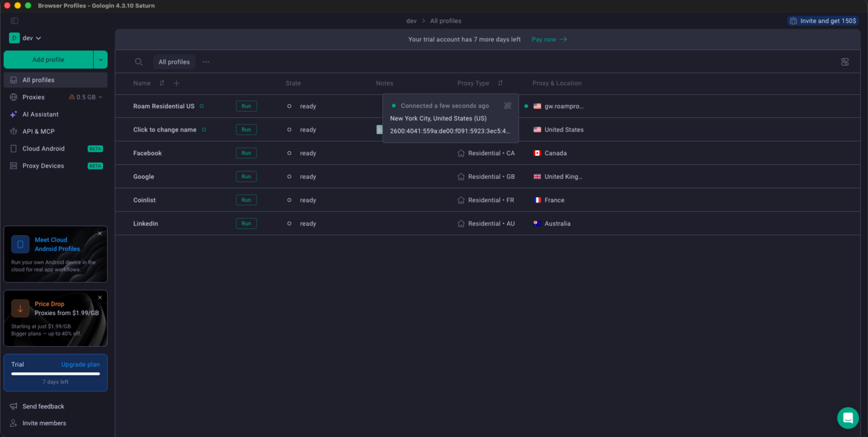Toggle the sidebar collapse icon
868x437 pixels.
[x=14, y=21]
